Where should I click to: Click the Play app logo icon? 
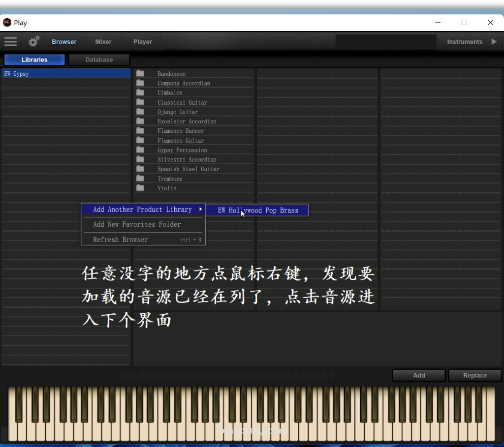[x=7, y=23]
